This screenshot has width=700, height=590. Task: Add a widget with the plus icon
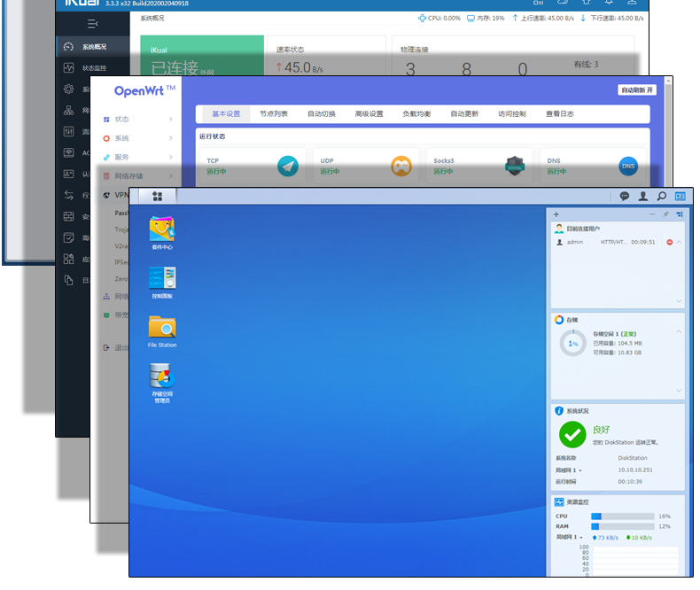(556, 214)
